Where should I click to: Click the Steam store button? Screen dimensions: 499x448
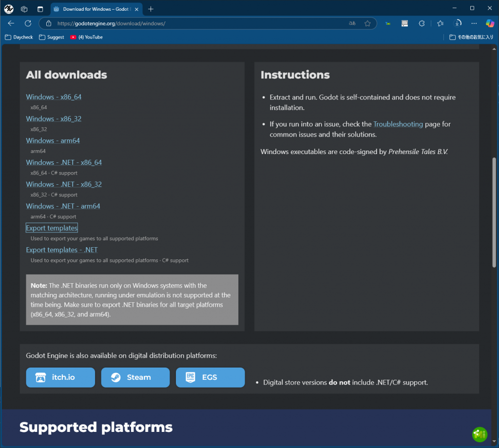coord(135,377)
